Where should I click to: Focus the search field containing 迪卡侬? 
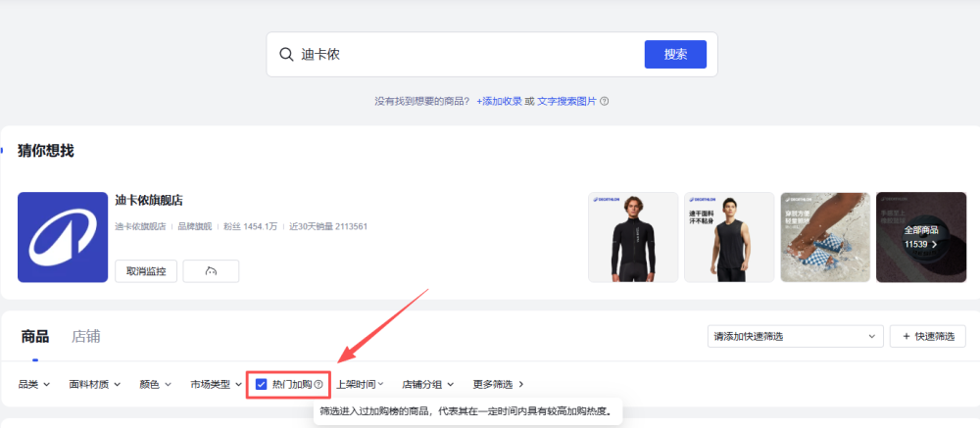tap(492, 55)
